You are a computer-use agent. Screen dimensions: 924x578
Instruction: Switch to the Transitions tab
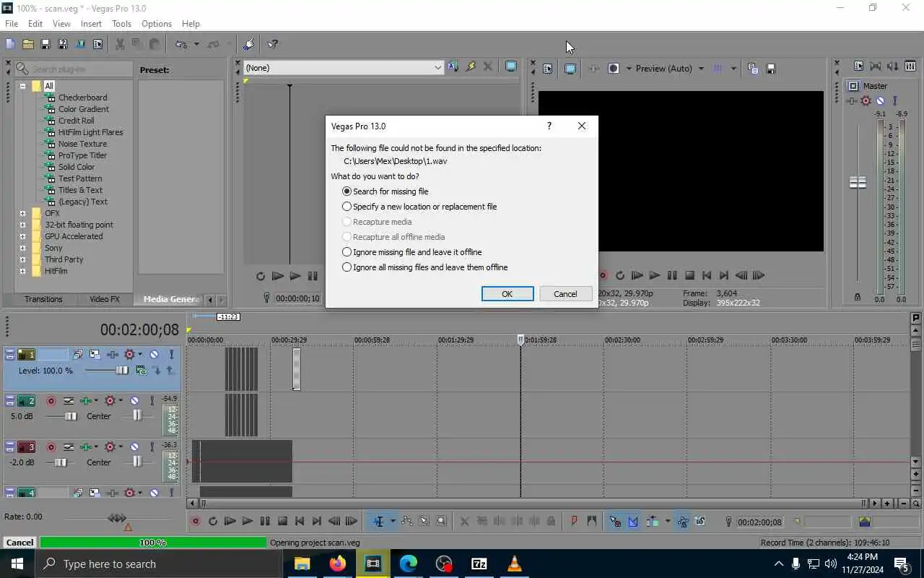[43, 299]
